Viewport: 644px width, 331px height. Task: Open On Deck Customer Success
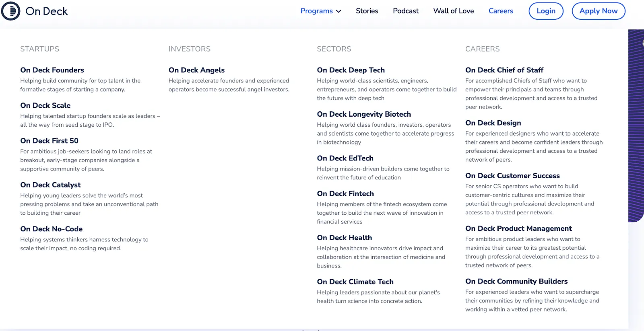tap(512, 176)
